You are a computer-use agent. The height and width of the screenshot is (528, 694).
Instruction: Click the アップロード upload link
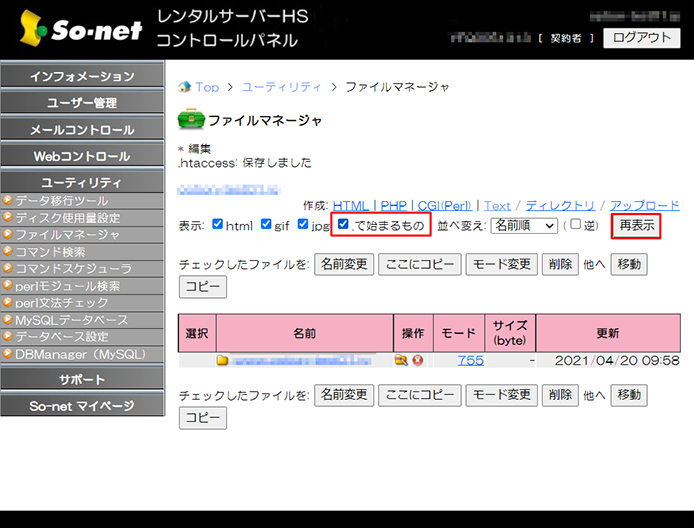click(x=644, y=205)
